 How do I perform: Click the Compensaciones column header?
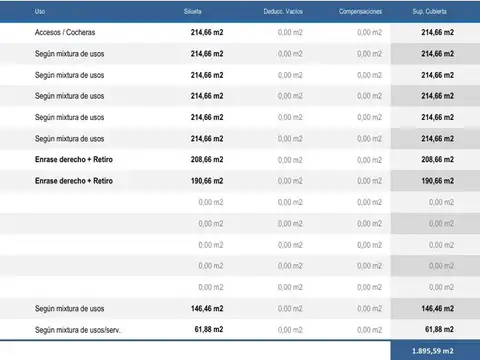coord(360,12)
